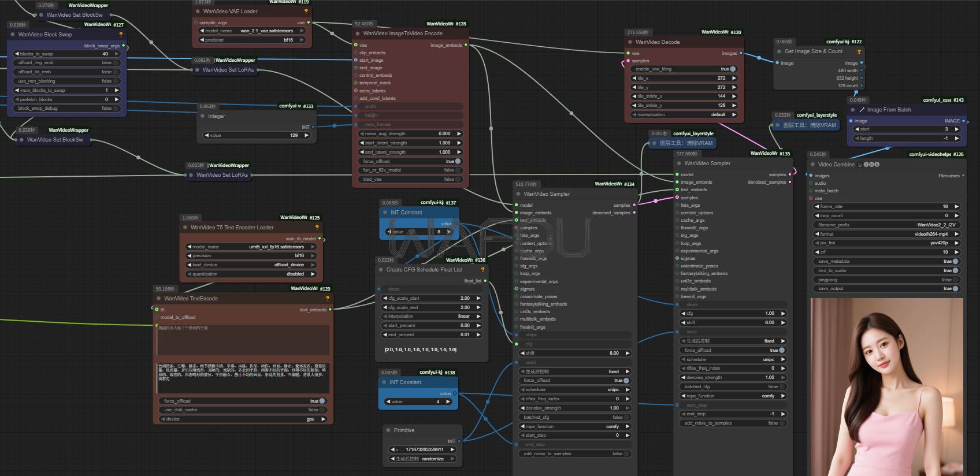Open device gpu dropdown in TextEncode
The height and width of the screenshot is (476, 980).
[x=242, y=419]
